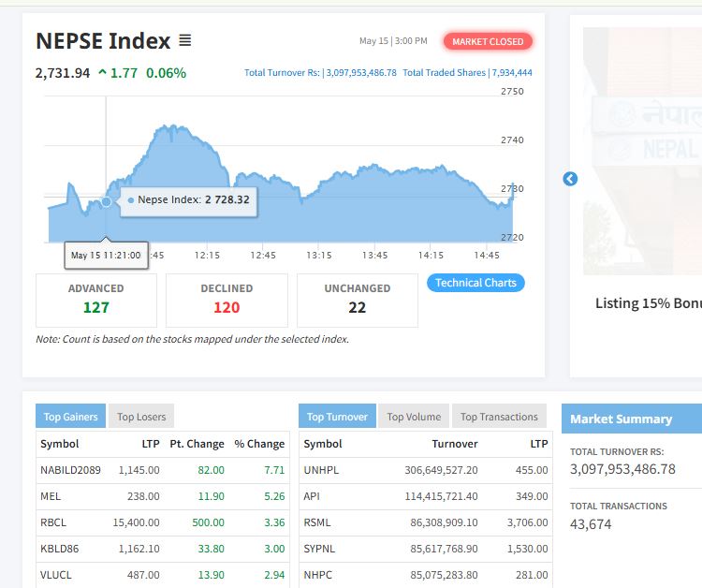
Task: Select the Top Gainers tab
Action: [71, 416]
